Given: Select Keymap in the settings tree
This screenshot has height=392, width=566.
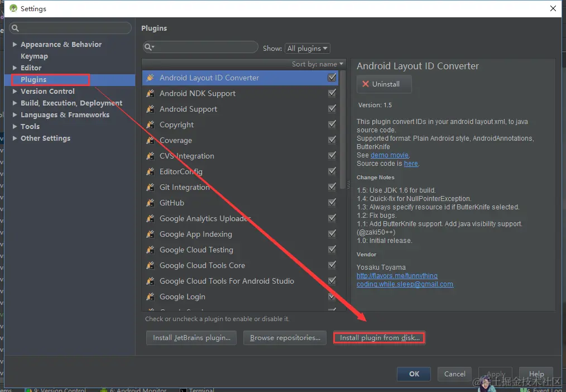Looking at the screenshot, I should point(34,56).
